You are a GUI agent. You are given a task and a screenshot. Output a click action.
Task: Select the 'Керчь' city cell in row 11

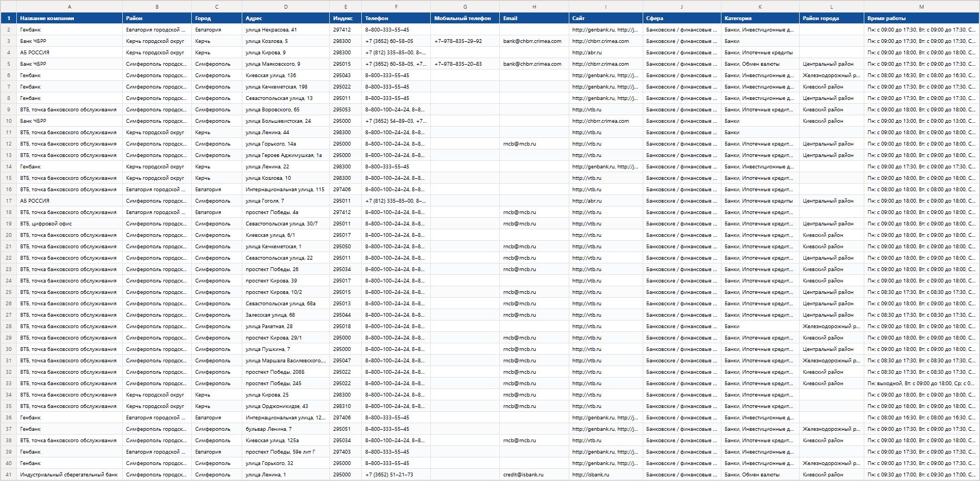(x=217, y=133)
